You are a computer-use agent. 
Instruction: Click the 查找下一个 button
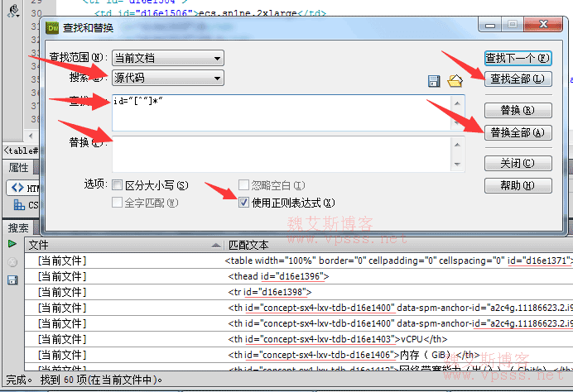(x=518, y=58)
